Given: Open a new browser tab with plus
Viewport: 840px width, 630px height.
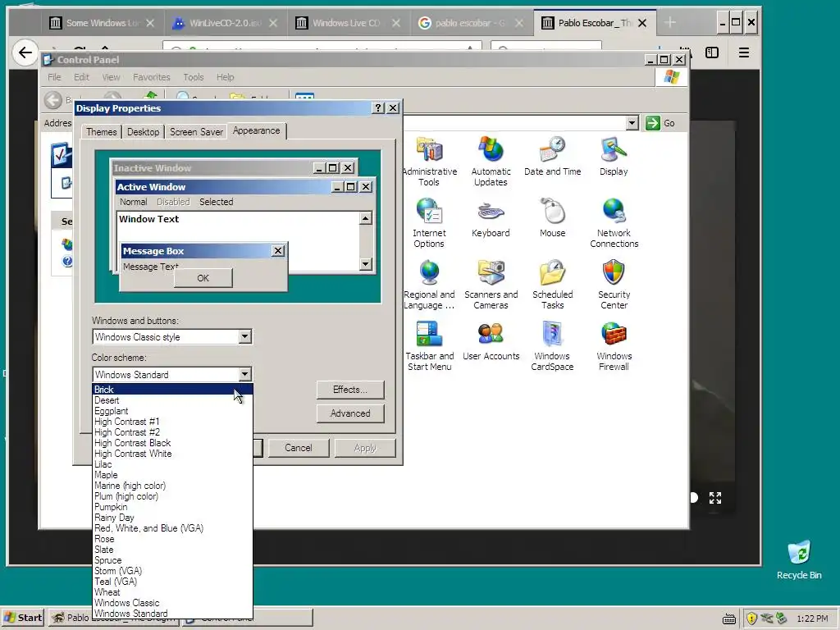Looking at the screenshot, I should [669, 22].
